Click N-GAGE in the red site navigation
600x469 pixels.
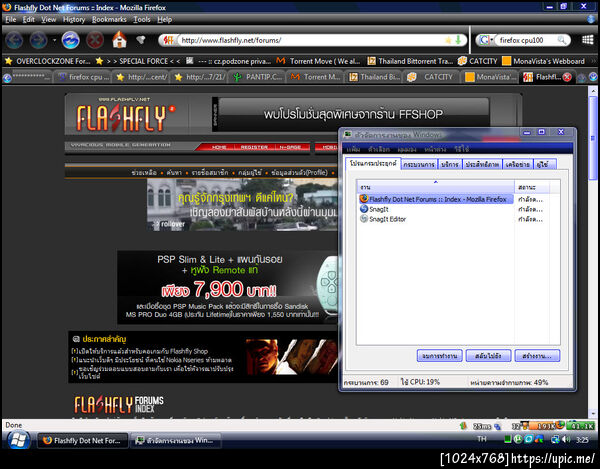coord(290,147)
